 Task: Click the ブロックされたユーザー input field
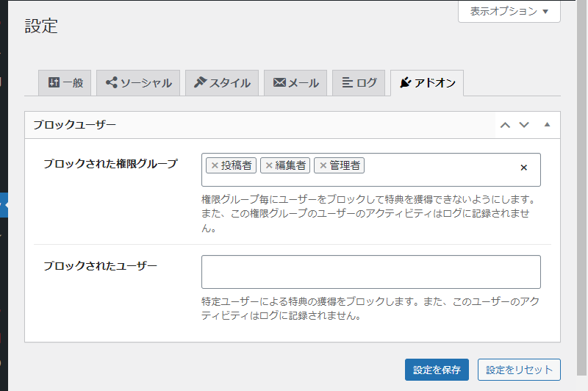click(371, 272)
